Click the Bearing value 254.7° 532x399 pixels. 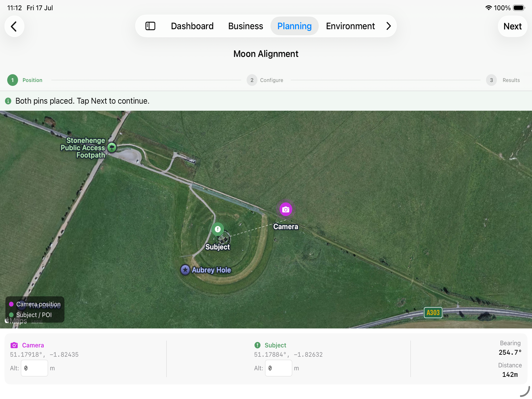tap(510, 353)
